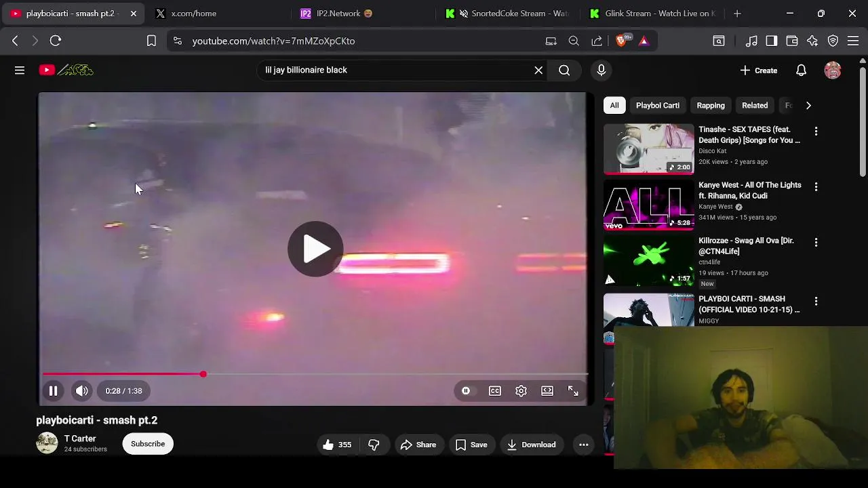Image resolution: width=868 pixels, height=488 pixels.
Task: Start voice search with microphone
Action: 601,70
